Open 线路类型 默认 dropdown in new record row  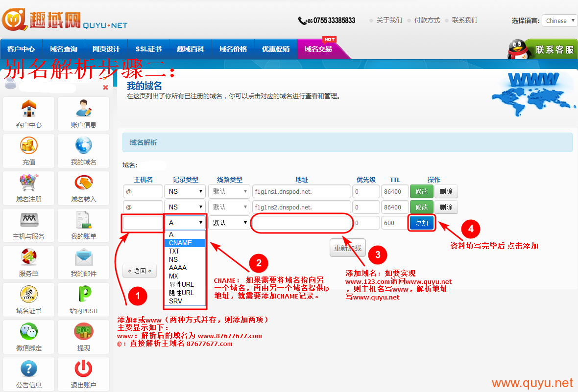coord(229,223)
